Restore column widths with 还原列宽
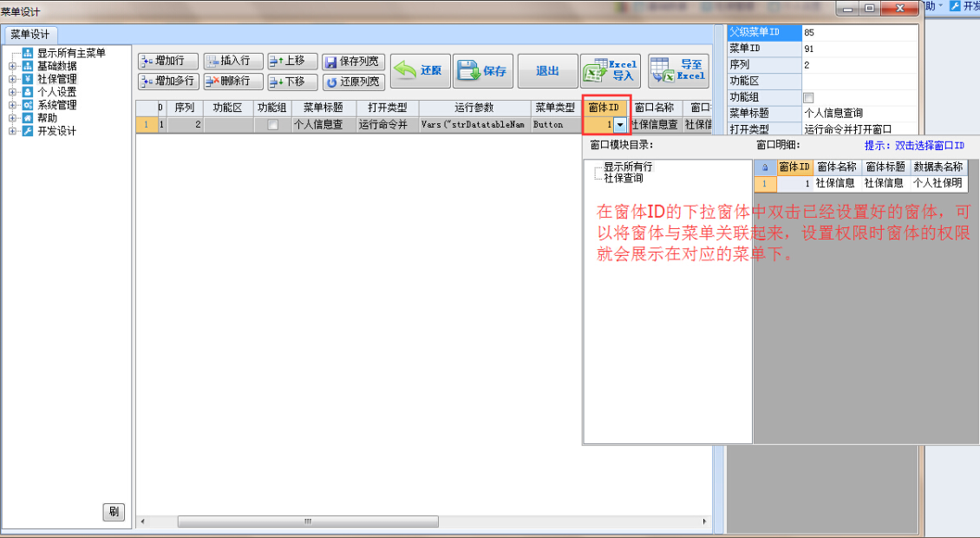Image resolution: width=980 pixels, height=538 pixels. coord(353,82)
